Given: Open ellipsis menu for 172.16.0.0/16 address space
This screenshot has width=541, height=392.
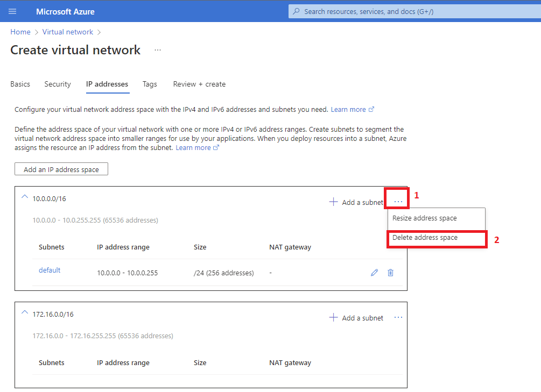Looking at the screenshot, I should click(x=398, y=317).
